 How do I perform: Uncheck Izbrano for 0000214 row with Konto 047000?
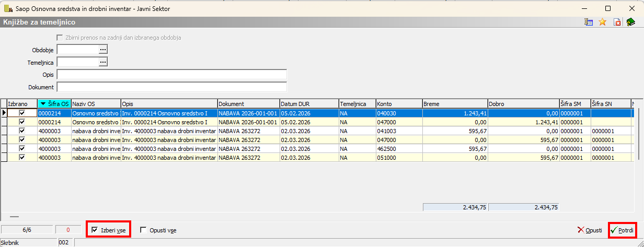pos(22,122)
